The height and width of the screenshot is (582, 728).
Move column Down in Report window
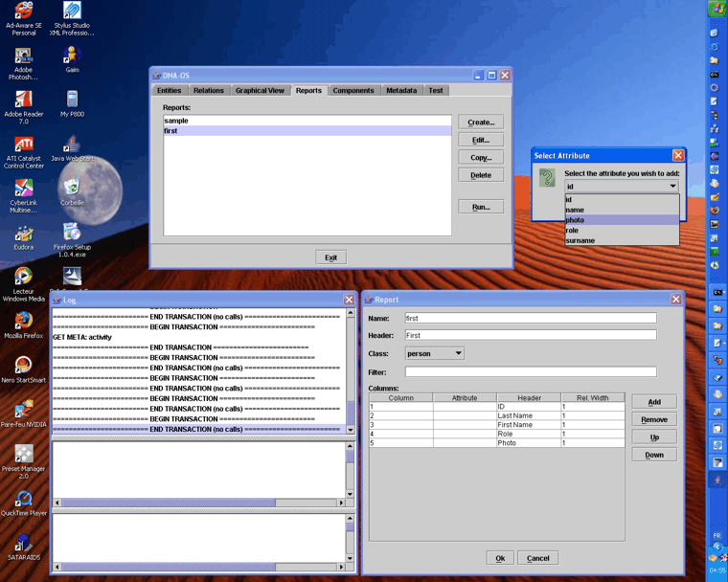point(654,455)
